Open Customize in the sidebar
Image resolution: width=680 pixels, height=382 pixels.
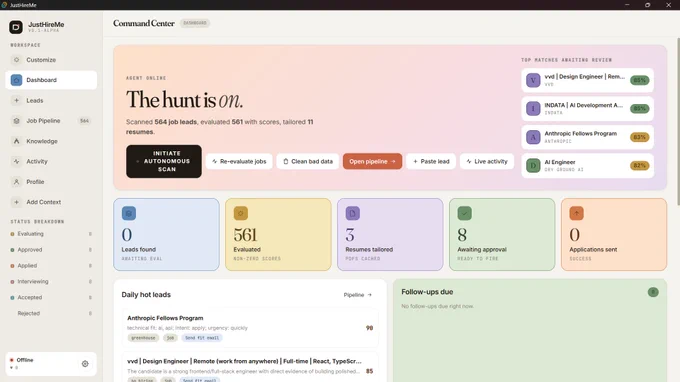[x=51, y=60]
